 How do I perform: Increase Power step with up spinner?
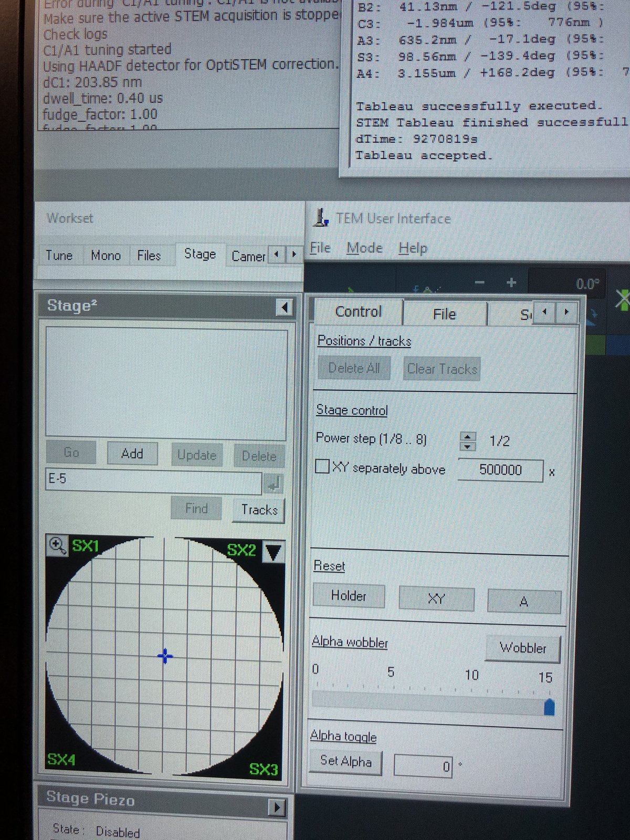[467, 436]
